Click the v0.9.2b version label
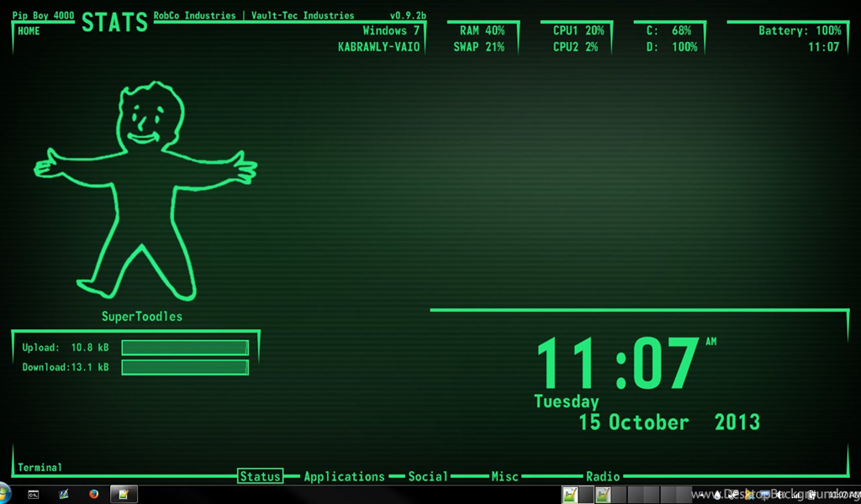This screenshot has height=504, width=861. [x=408, y=15]
